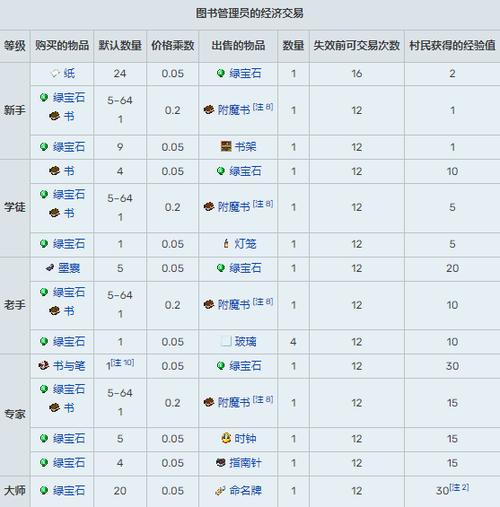Viewport: 500px width, 507px height.
Task: Click the default quantity 24 in the 纸 row
Action: tap(120, 73)
